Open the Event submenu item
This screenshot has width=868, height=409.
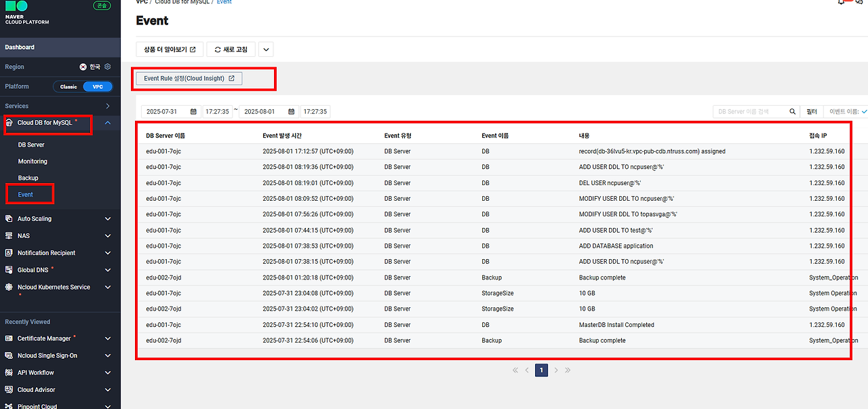tap(26, 195)
